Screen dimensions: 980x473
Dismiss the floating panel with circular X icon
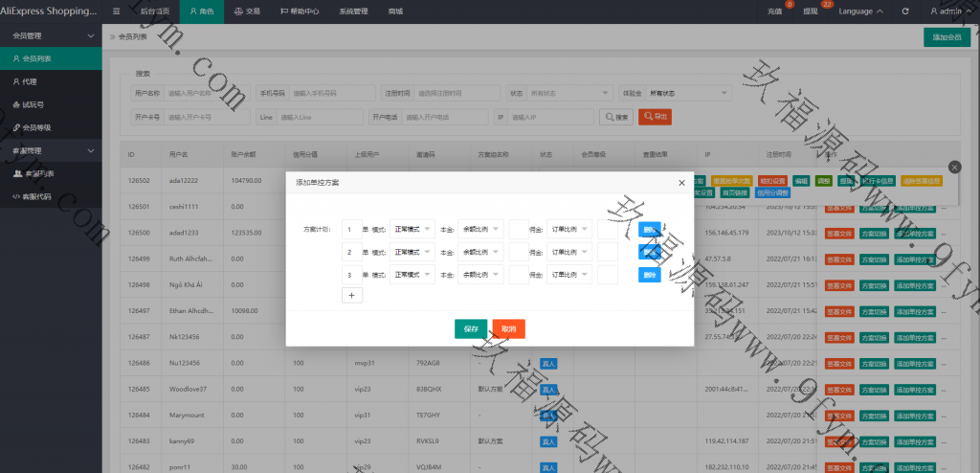click(953, 167)
